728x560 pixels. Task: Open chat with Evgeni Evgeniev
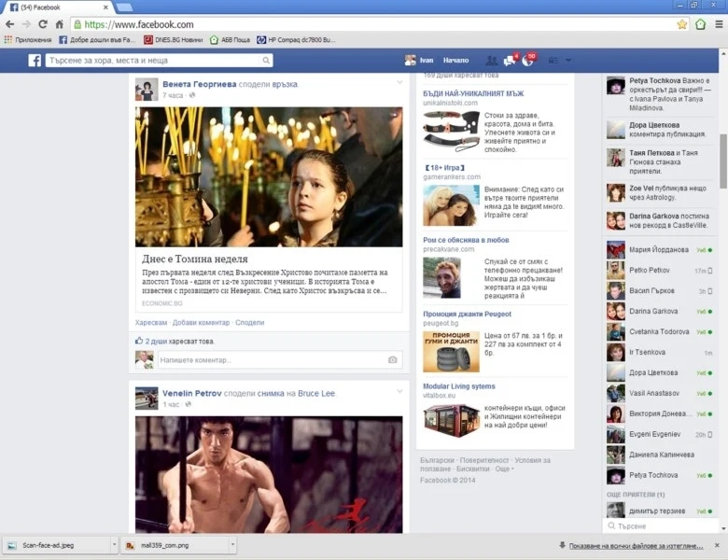[659, 434]
